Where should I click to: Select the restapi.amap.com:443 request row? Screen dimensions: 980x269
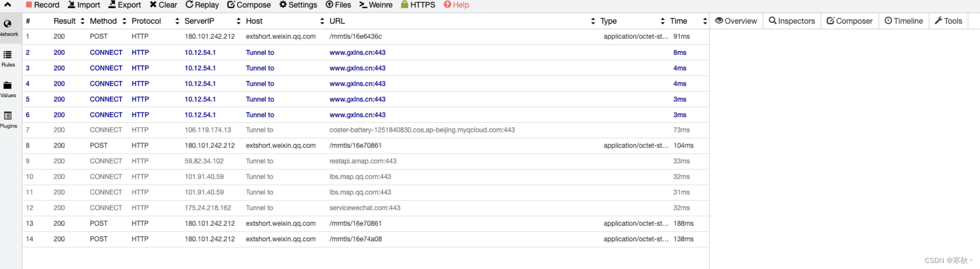[x=366, y=161]
